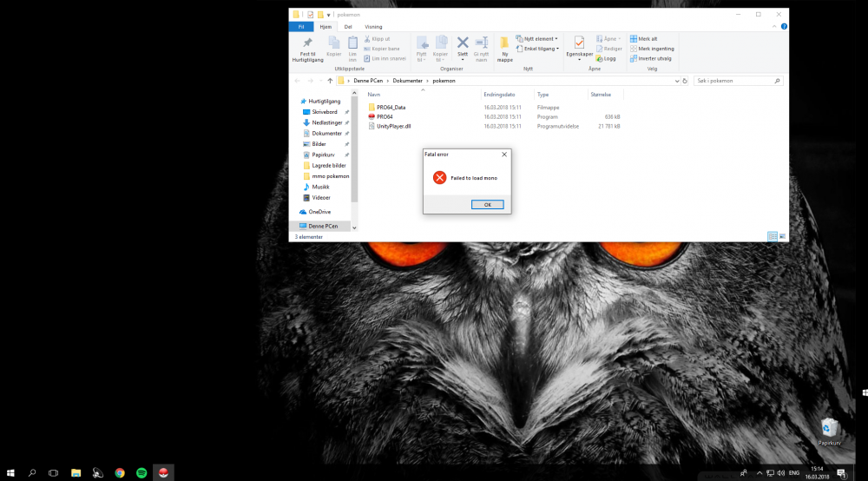This screenshot has width=868, height=481.
Task: Expand the address bar history dropdown
Action: [x=677, y=81]
